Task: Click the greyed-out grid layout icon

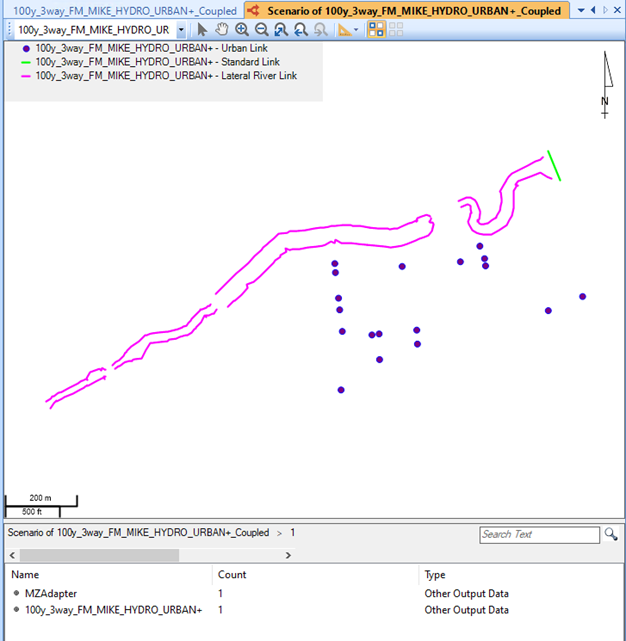Action: coord(396,29)
